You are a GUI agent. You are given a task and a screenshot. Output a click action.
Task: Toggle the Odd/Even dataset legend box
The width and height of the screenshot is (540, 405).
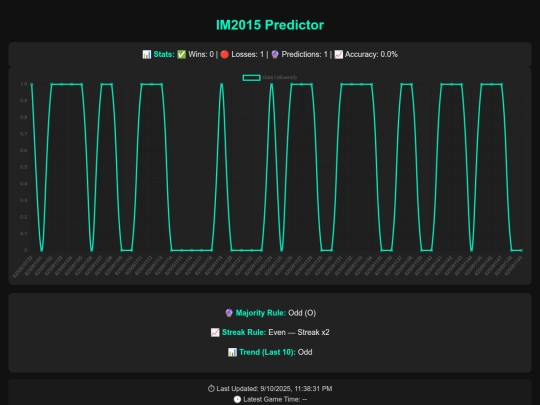(x=251, y=78)
